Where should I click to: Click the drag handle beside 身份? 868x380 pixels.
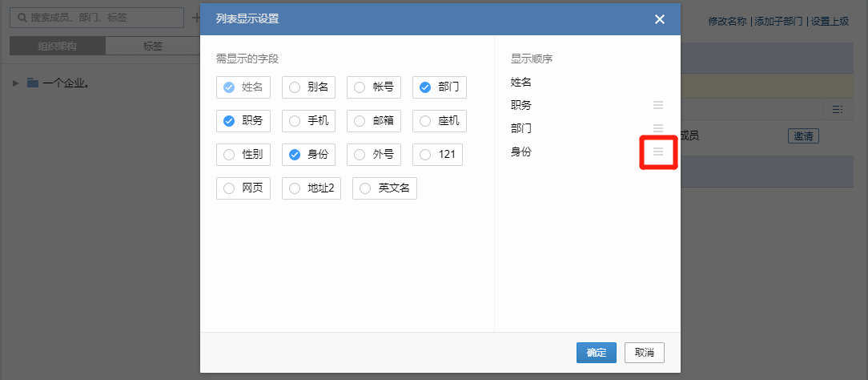pos(658,152)
